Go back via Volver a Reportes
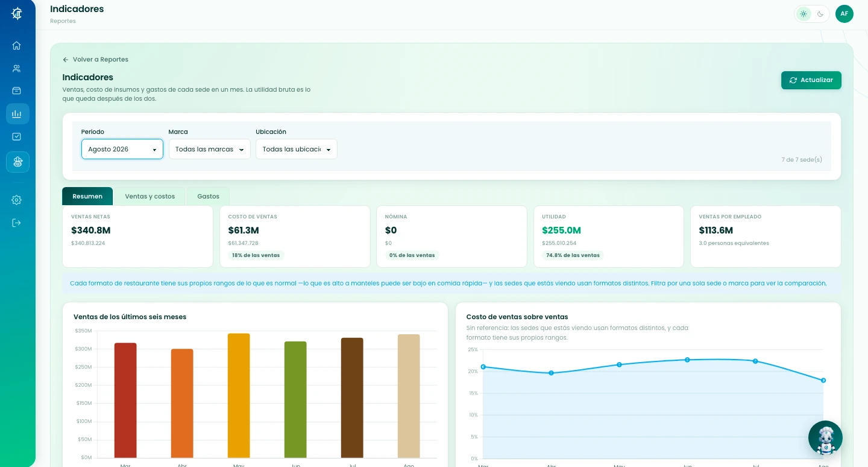The height and width of the screenshot is (467, 868). click(x=95, y=59)
